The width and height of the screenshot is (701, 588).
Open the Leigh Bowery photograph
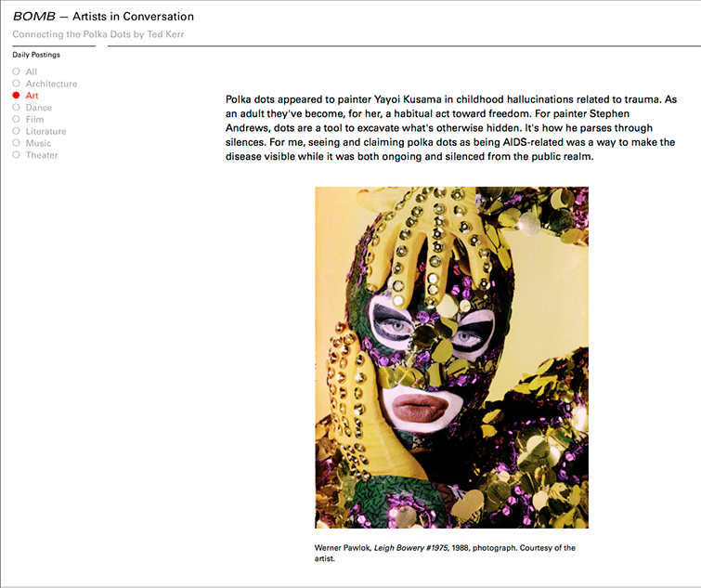(451, 358)
